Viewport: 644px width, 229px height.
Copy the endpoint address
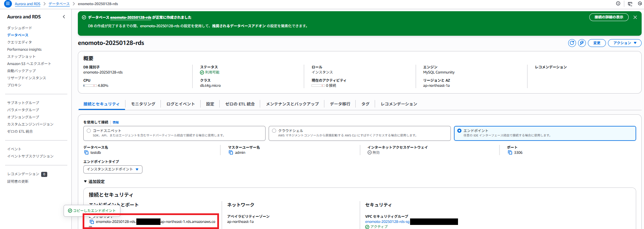[x=92, y=222]
